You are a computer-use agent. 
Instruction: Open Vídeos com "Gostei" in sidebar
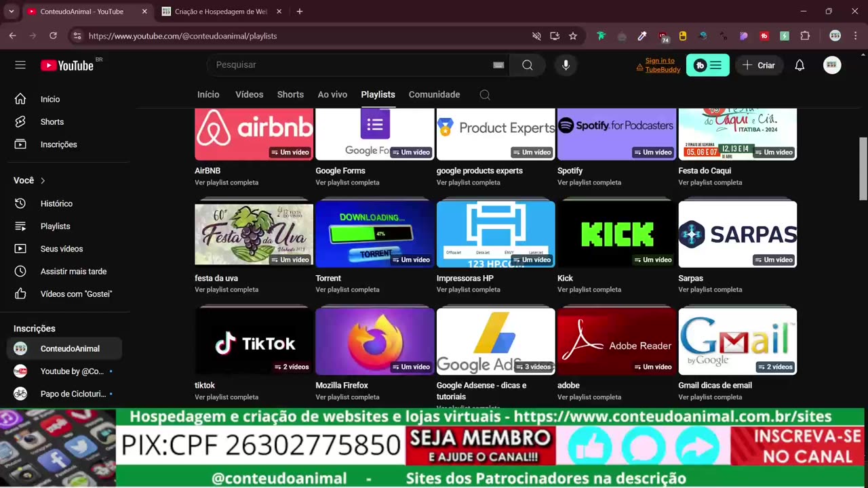pyautogui.click(x=65, y=294)
